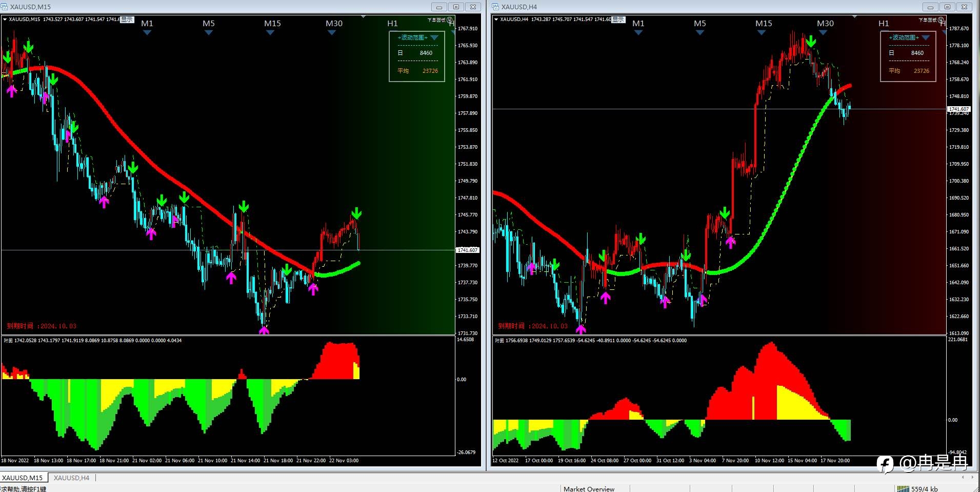Toggle the 下单面板 label in M15 chart

pos(436,20)
